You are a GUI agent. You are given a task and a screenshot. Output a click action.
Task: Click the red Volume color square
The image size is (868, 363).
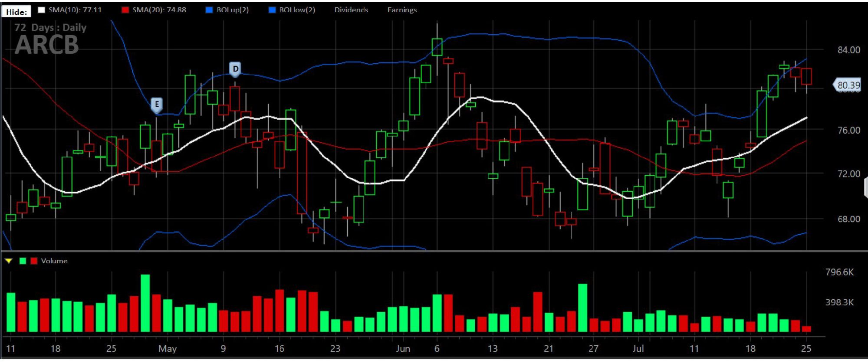coord(34,261)
